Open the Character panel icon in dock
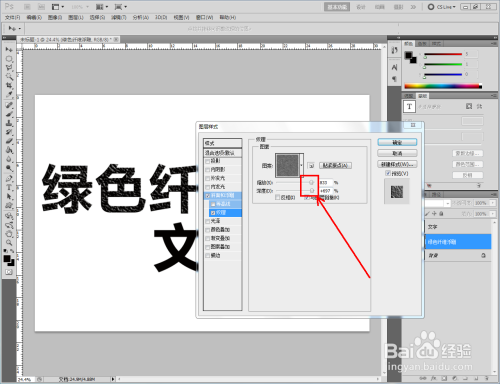Screen dimensions: 500x384 click(x=395, y=68)
